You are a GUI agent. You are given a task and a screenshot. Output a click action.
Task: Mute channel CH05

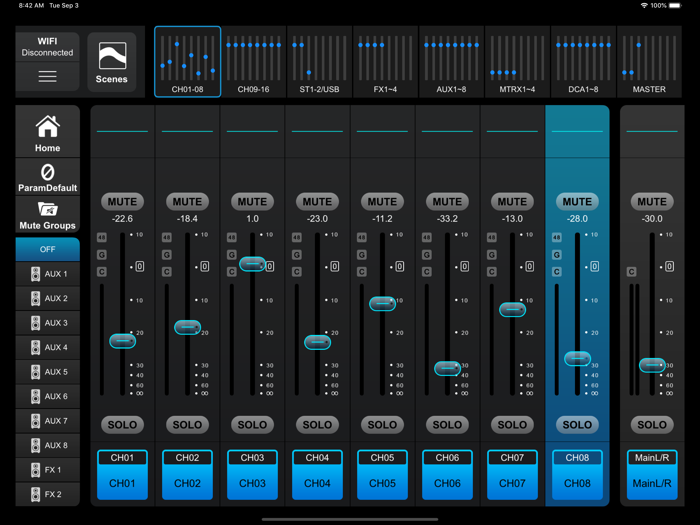[x=382, y=202]
